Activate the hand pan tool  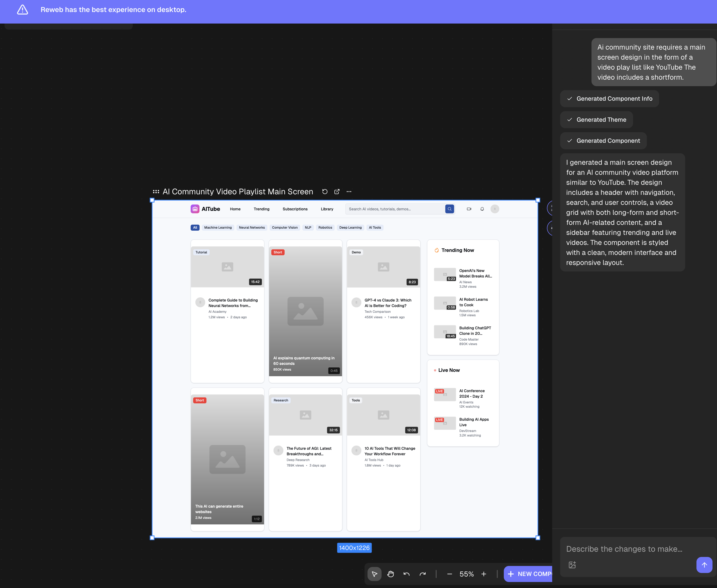[x=390, y=574]
